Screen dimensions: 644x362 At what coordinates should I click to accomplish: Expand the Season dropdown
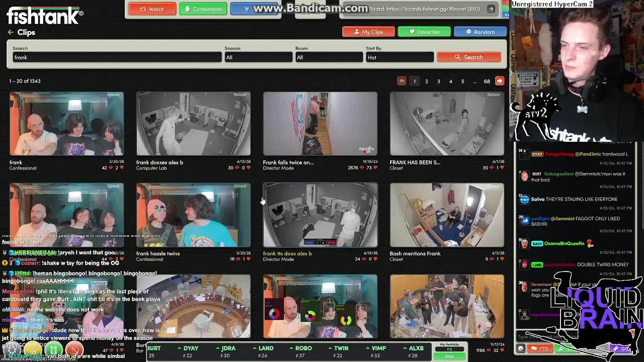coord(258,57)
